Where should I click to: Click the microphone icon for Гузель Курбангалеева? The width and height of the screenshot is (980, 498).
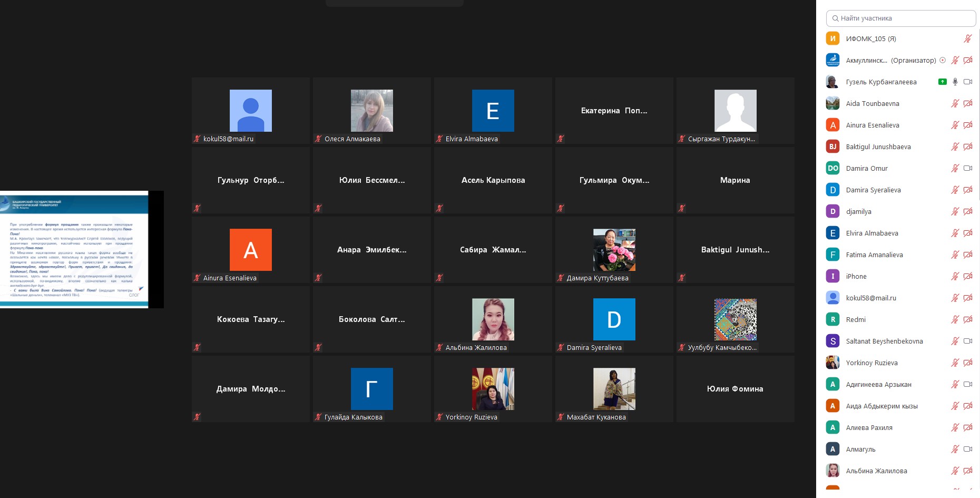click(x=955, y=82)
